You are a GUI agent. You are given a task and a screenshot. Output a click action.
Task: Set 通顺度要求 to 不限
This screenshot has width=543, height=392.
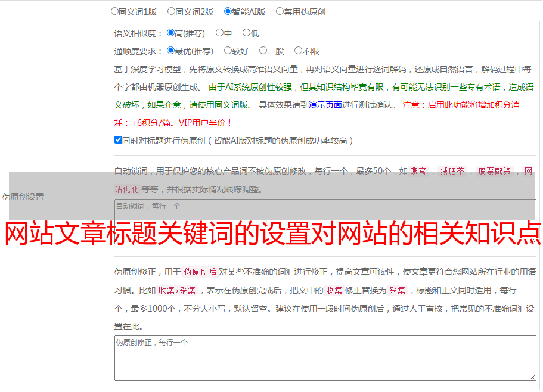tap(298, 51)
